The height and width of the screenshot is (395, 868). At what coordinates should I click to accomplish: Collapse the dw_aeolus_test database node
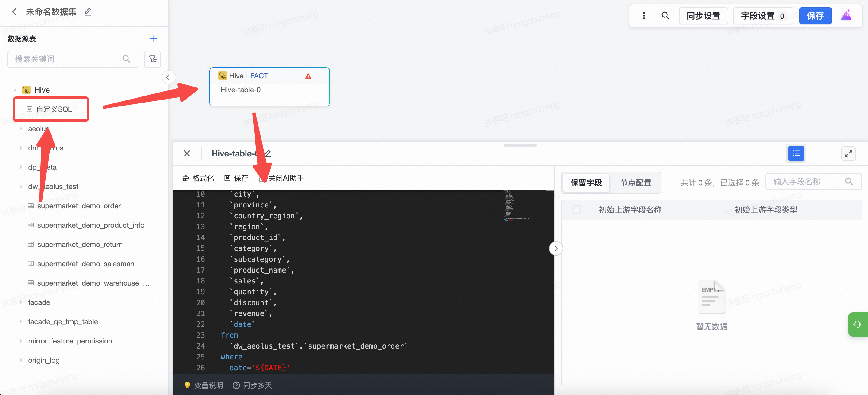[x=21, y=187]
